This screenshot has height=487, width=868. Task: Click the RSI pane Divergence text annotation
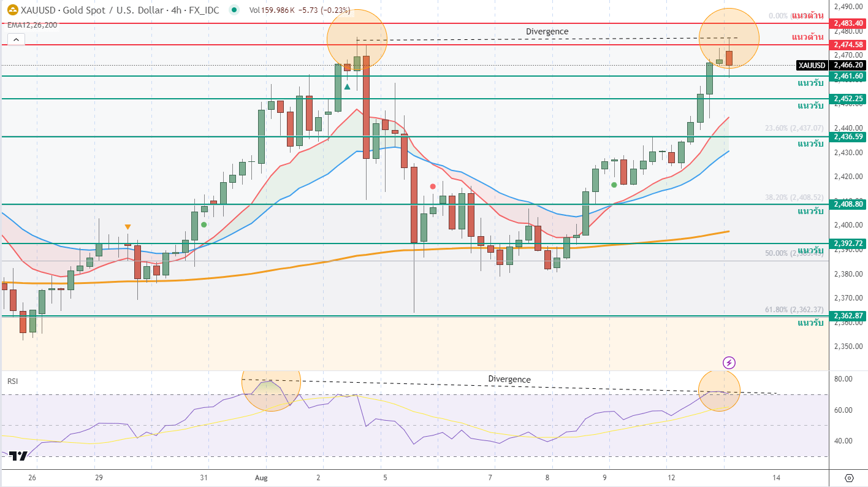(x=509, y=379)
